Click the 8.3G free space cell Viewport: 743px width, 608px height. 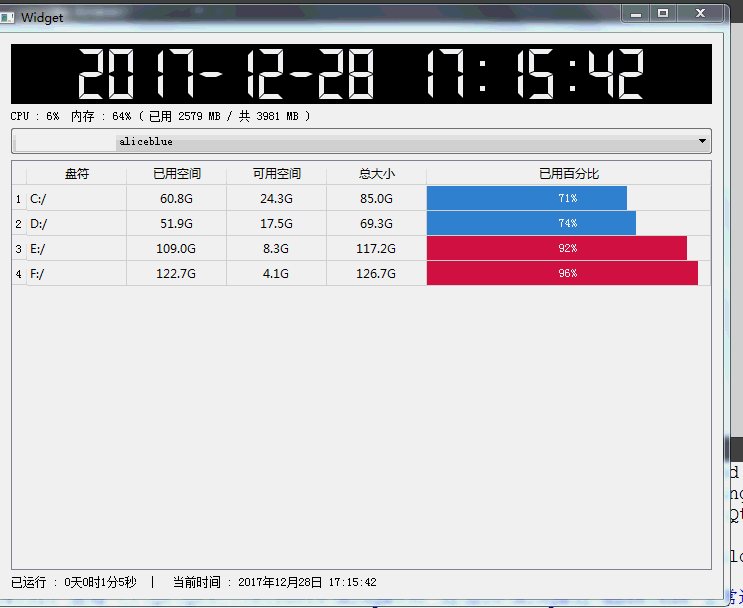[277, 249]
